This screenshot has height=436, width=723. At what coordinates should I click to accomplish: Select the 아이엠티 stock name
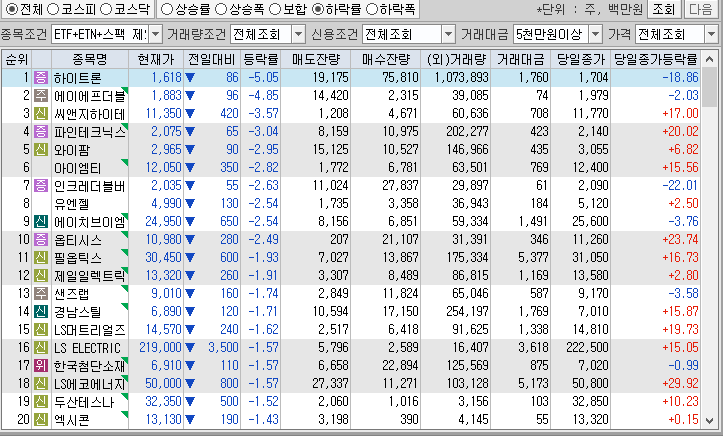pyautogui.click(x=77, y=168)
